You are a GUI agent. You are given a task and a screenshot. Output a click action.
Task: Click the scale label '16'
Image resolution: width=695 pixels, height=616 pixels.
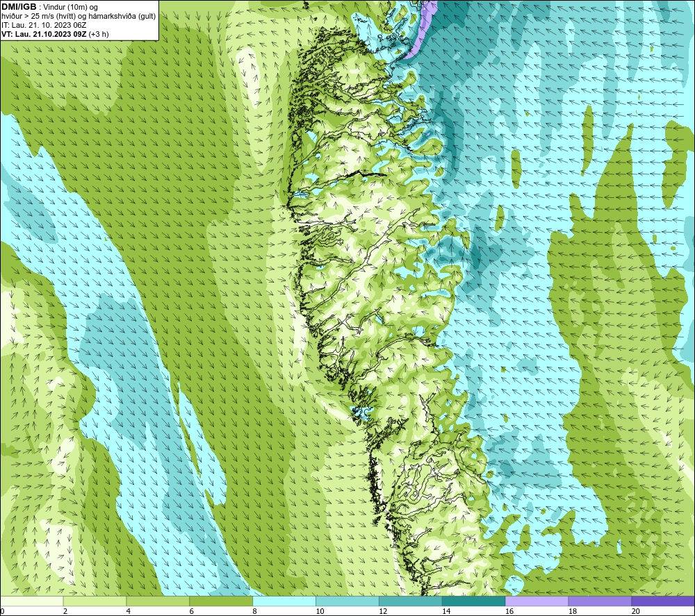509,611
